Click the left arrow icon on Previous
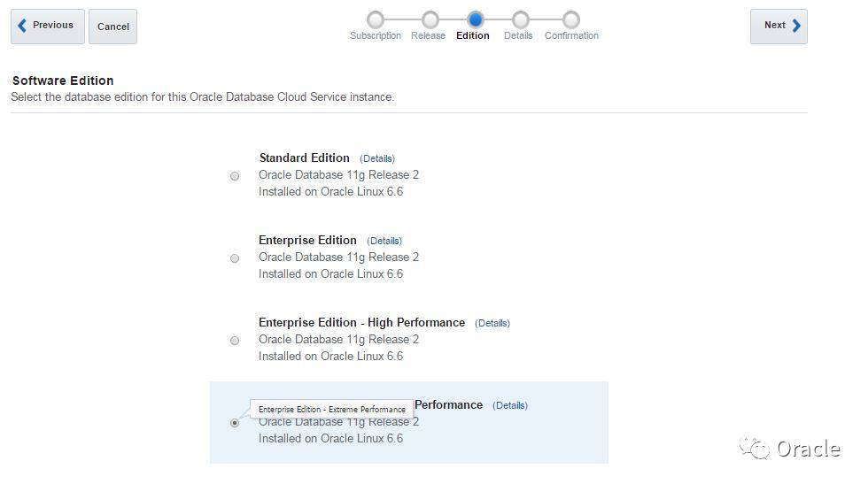The image size is (868, 484). click(x=23, y=27)
